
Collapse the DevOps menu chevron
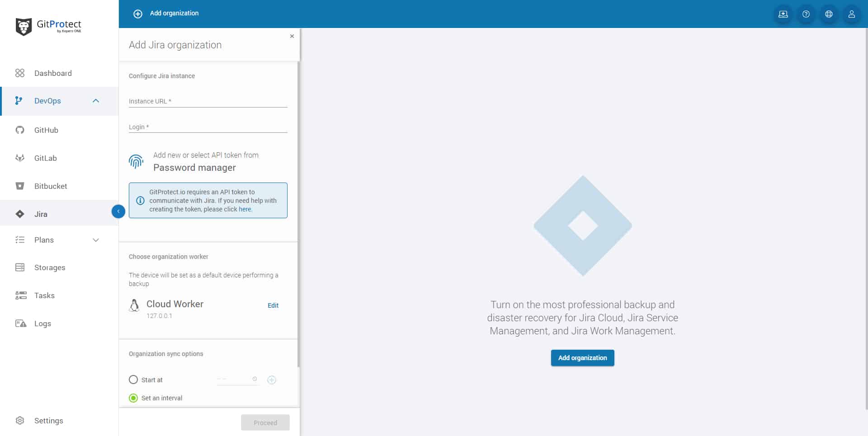[x=96, y=101]
